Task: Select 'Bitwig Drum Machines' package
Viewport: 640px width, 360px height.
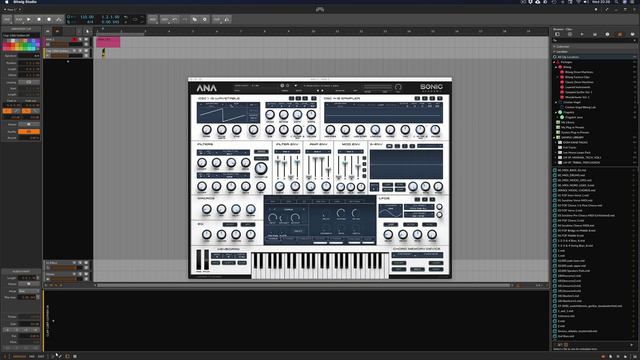Action: click(579, 72)
